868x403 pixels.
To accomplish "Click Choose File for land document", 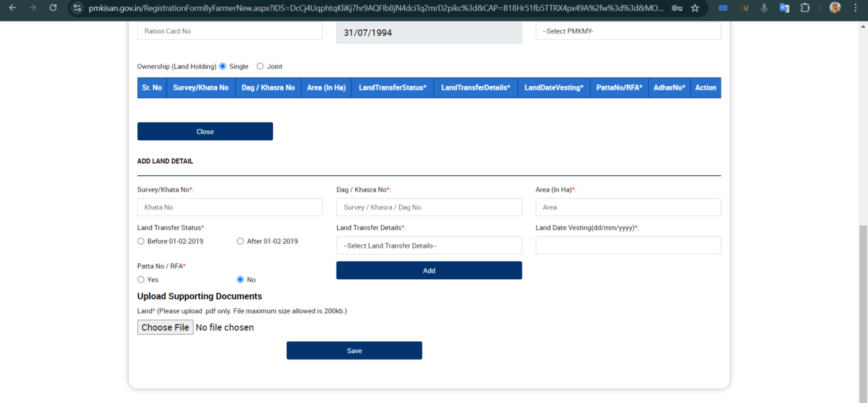I will (x=165, y=328).
